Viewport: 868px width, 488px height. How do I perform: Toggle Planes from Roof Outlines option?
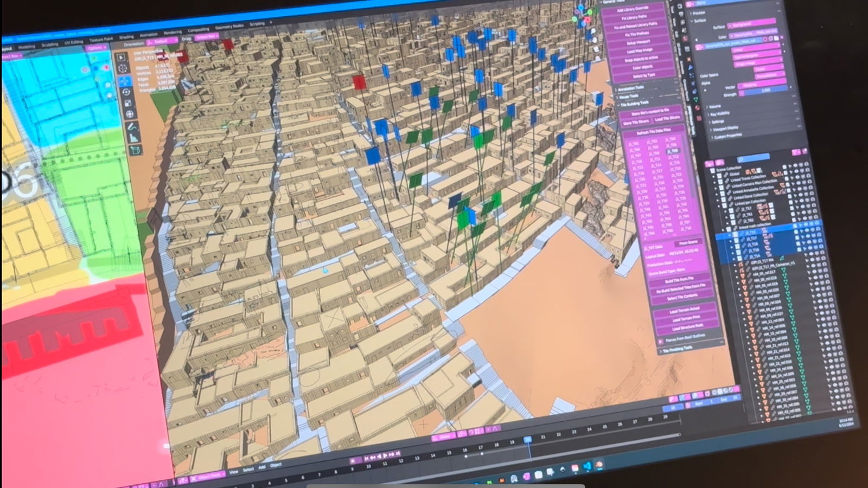(x=661, y=341)
